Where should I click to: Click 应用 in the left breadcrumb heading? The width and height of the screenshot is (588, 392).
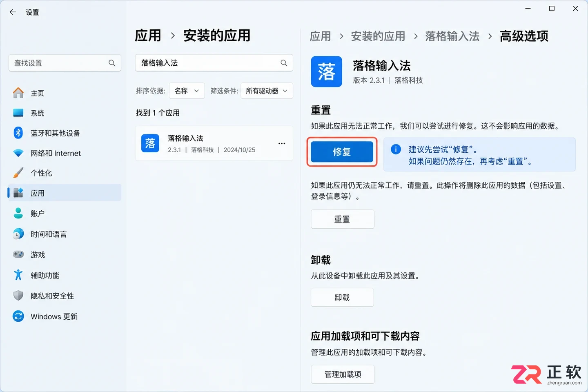pos(148,36)
